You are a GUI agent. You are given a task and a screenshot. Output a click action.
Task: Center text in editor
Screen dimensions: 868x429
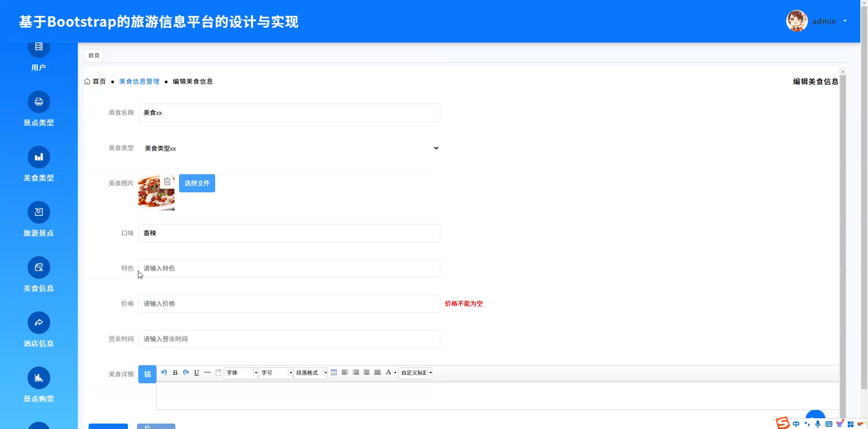point(367,372)
